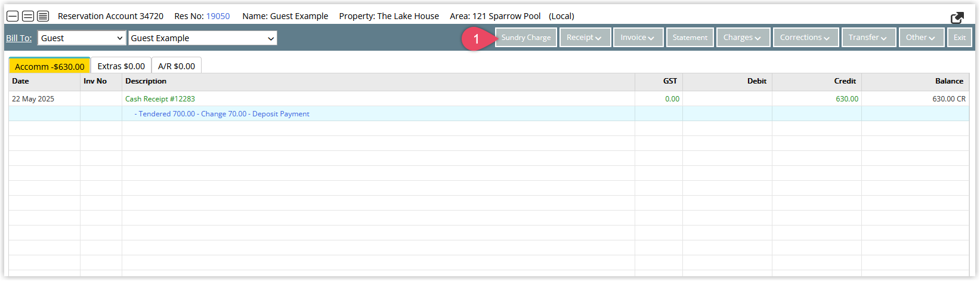The image size is (980, 281).
Task: Click the Sundry Charge button
Action: tap(526, 38)
